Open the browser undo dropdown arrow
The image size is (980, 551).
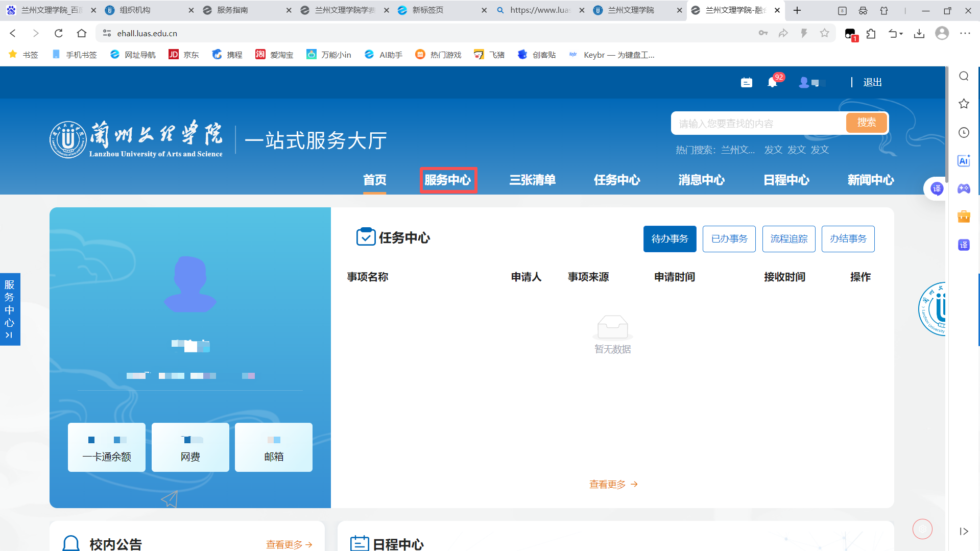pyautogui.click(x=901, y=34)
